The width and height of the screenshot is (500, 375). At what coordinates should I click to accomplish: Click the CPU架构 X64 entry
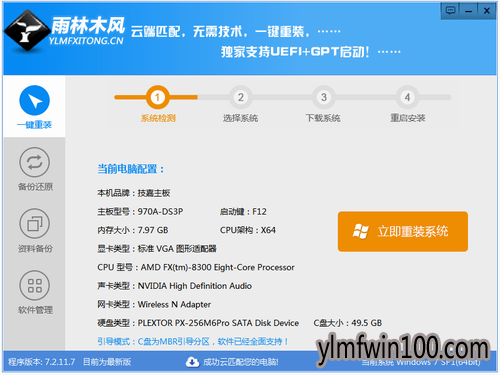click(x=248, y=230)
